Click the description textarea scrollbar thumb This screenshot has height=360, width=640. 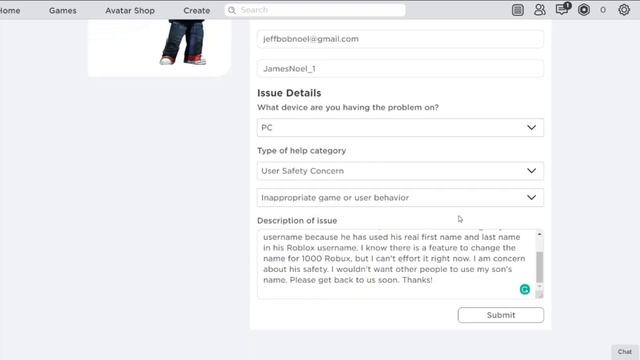[x=540, y=267]
